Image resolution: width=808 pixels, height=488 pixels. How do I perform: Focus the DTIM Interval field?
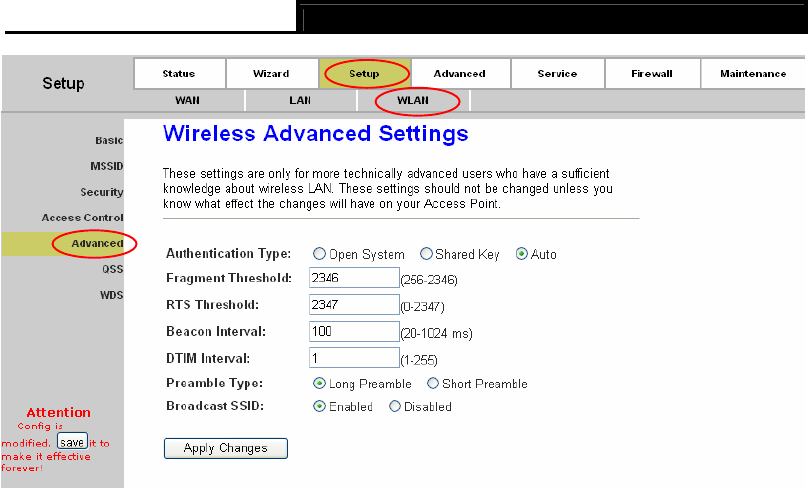[354, 358]
